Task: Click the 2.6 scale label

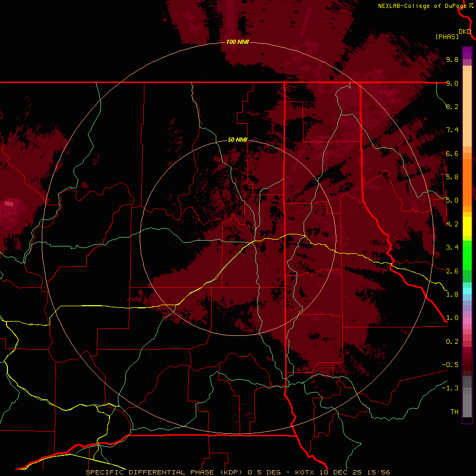Action: 452,271
